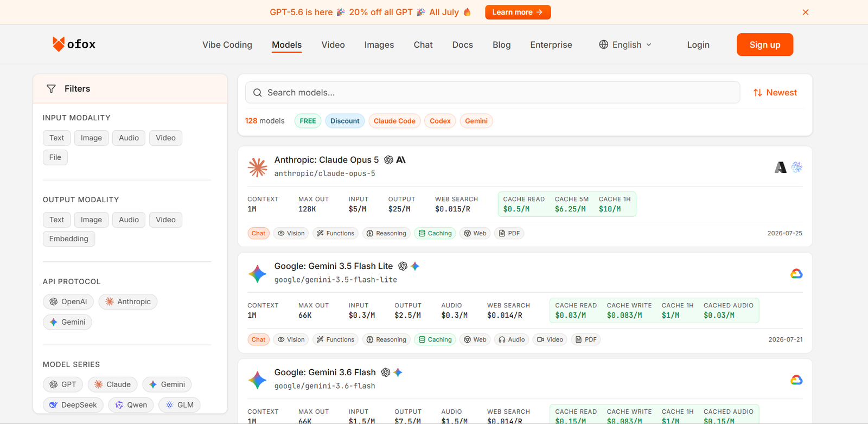Click the Audio tag on Gemini 3.5 Flash Lite
The height and width of the screenshot is (424, 868).
512,339
